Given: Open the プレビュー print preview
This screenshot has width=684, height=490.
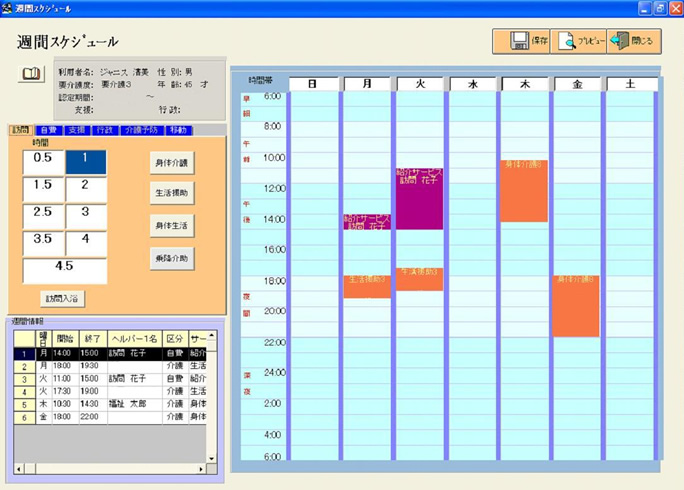Looking at the screenshot, I should pyautogui.click(x=577, y=41).
